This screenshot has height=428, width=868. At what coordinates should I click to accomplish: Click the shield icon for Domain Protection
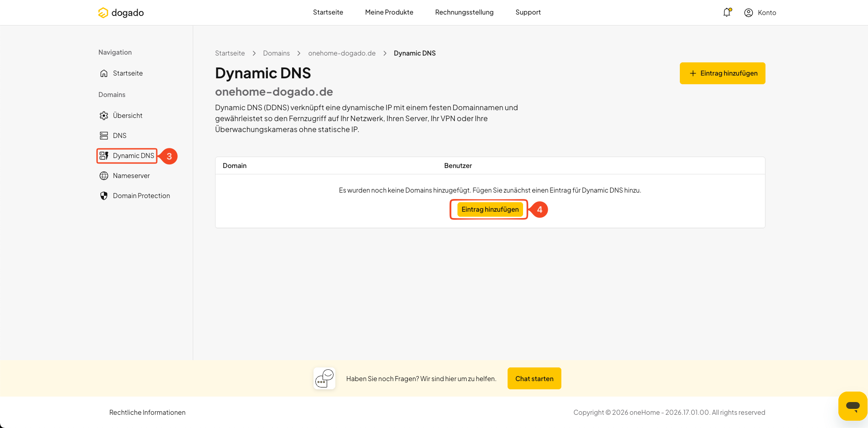click(x=104, y=196)
